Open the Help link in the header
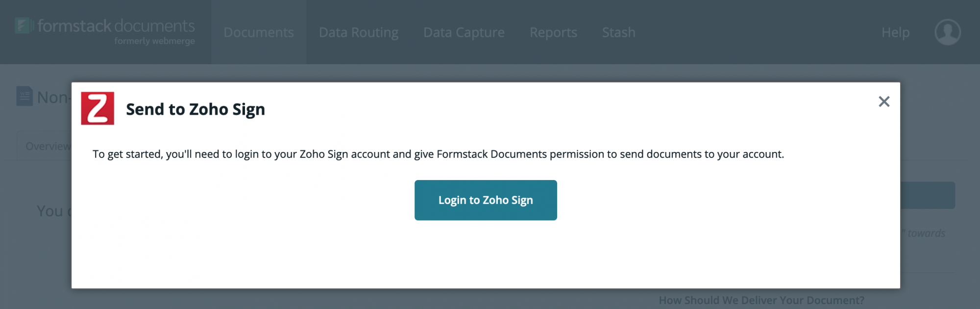The image size is (980, 309). 895,32
